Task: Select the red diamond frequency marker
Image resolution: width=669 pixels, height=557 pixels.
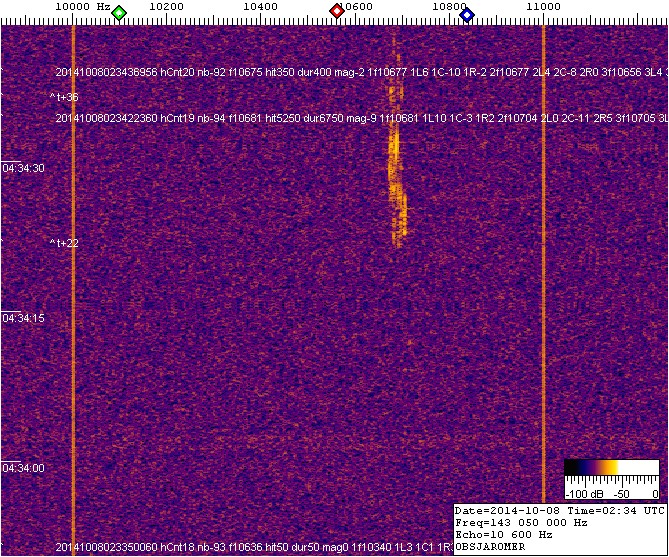Action: (x=337, y=12)
